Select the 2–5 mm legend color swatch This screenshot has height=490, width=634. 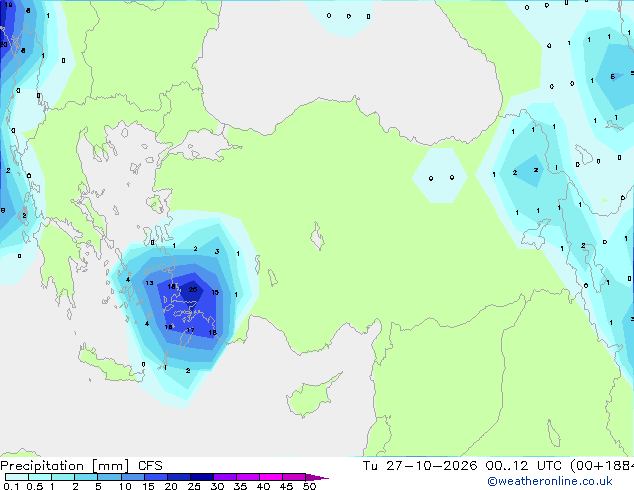86,477
